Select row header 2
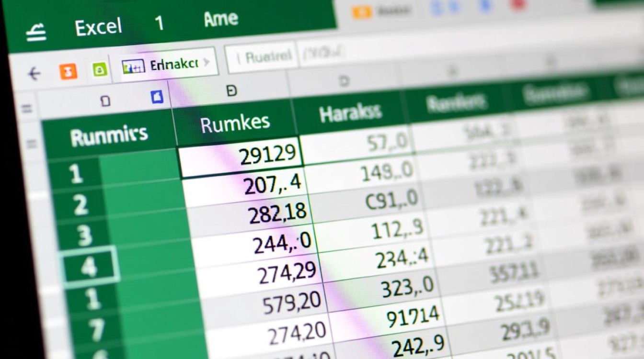 [80, 205]
